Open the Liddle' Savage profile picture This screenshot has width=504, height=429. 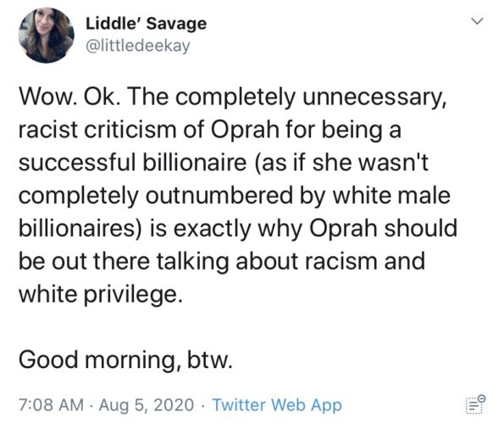coord(47,36)
